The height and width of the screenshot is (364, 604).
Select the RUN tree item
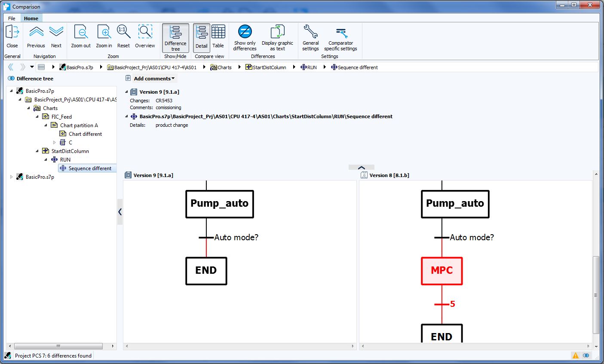click(x=65, y=160)
